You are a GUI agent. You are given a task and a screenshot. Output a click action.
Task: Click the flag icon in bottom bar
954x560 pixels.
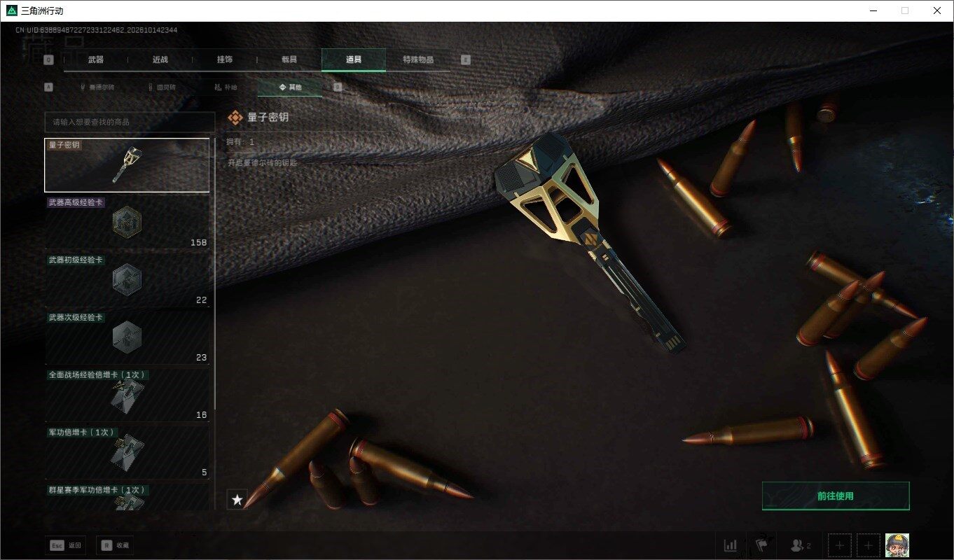761,545
